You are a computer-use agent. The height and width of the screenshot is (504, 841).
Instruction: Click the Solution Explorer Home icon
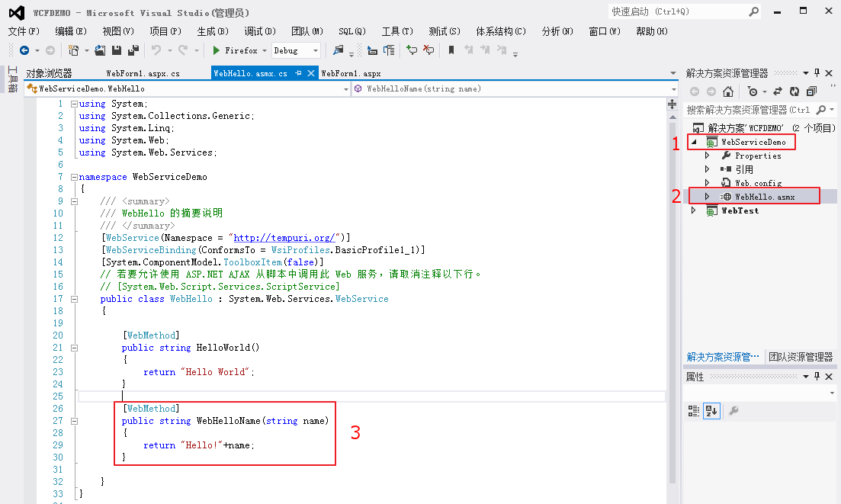pyautogui.click(x=728, y=91)
